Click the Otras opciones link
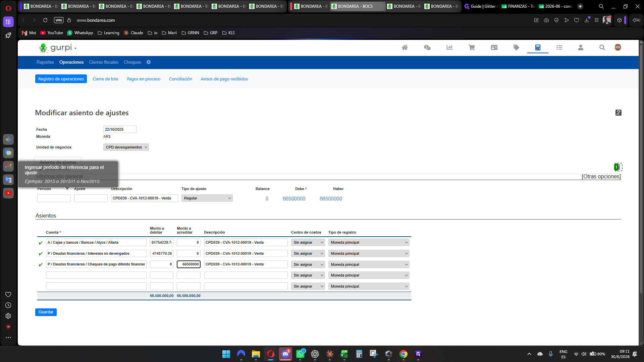The width and height of the screenshot is (644, 362). [x=601, y=177]
